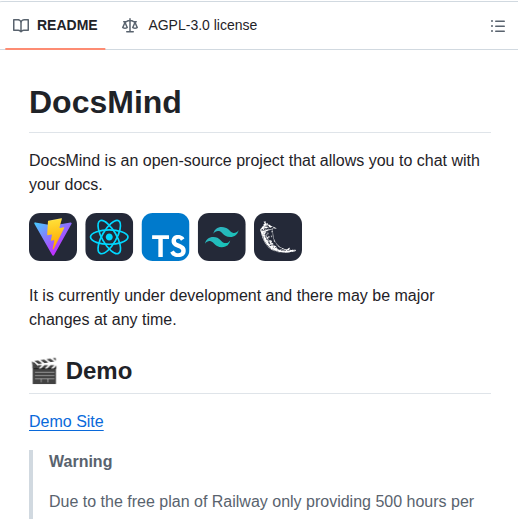Click the README book icon

21,26
